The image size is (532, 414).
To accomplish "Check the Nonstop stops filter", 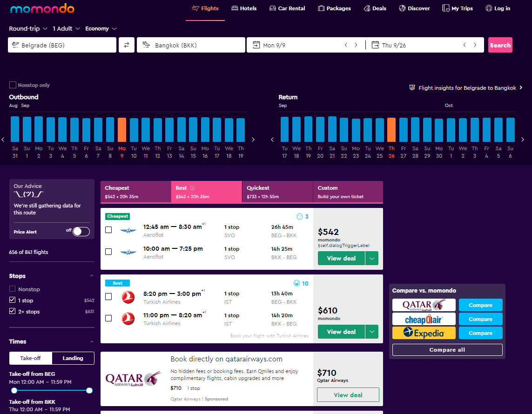I will [x=12, y=289].
